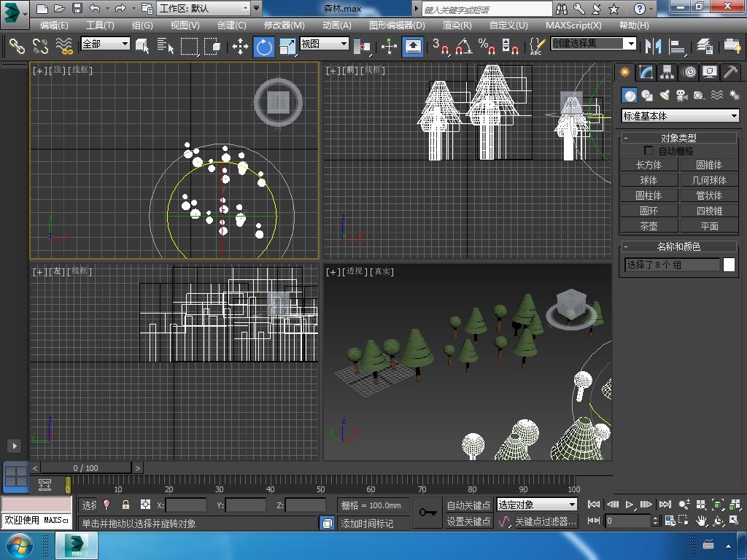Image resolution: width=747 pixels, height=560 pixels.
Task: Enable the 自动栅格 checkbox
Action: 649,151
